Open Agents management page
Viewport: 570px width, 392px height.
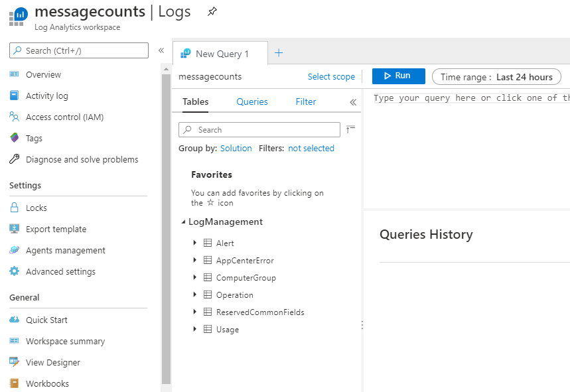pos(66,250)
